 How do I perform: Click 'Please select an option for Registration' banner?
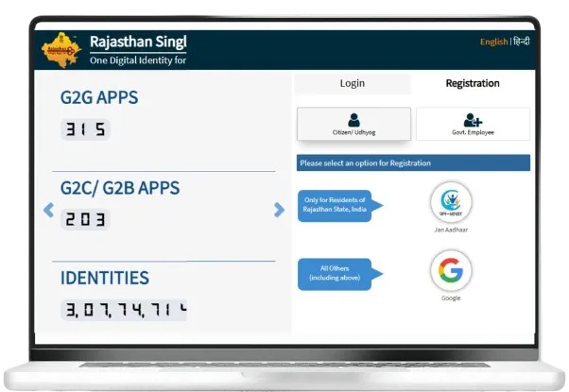pyautogui.click(x=413, y=162)
